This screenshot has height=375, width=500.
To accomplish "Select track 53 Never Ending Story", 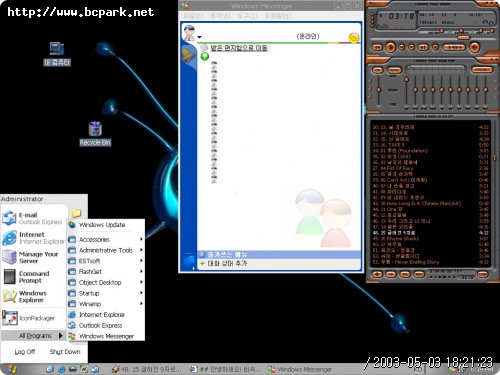I will 430,262.
